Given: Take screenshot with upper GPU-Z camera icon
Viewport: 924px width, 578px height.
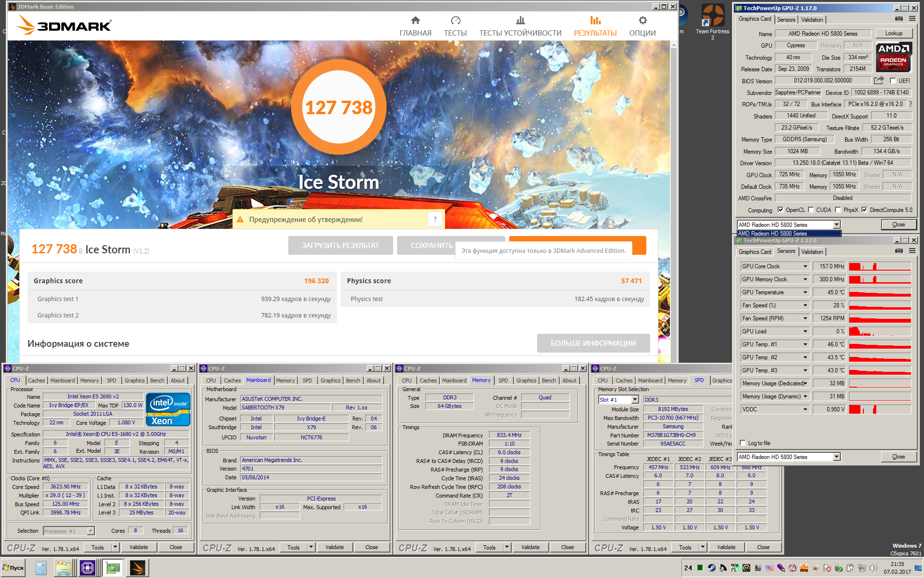Looking at the screenshot, I should tap(898, 19).
